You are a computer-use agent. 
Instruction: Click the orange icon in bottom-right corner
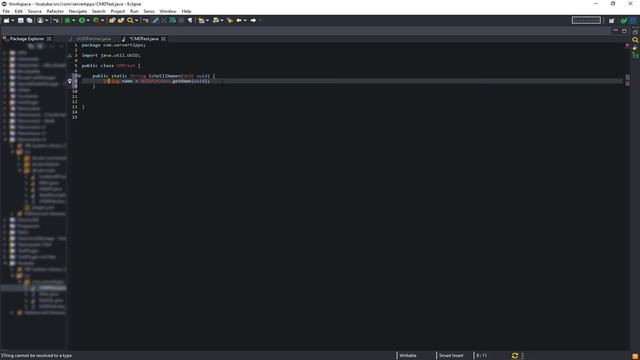click(635, 356)
